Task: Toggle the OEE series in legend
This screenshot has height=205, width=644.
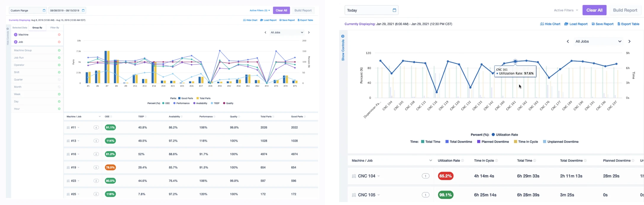Action: point(166,103)
